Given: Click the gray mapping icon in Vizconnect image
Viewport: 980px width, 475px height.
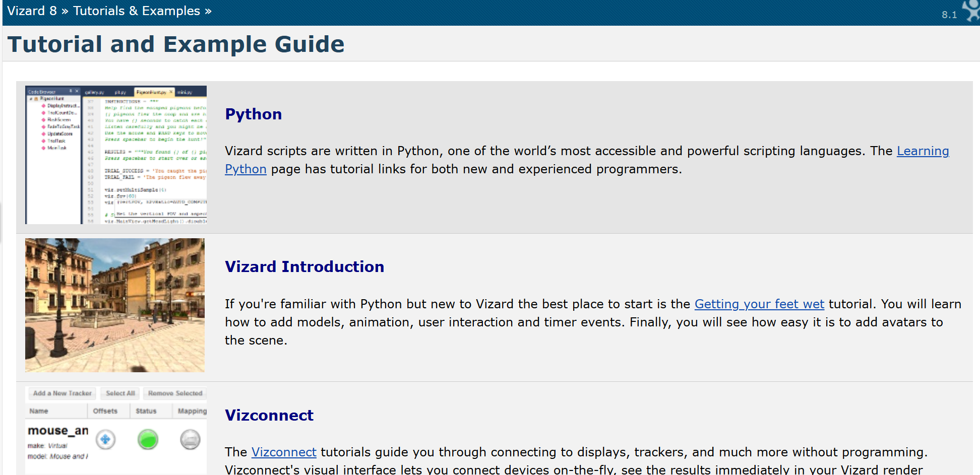Looking at the screenshot, I should [x=190, y=439].
